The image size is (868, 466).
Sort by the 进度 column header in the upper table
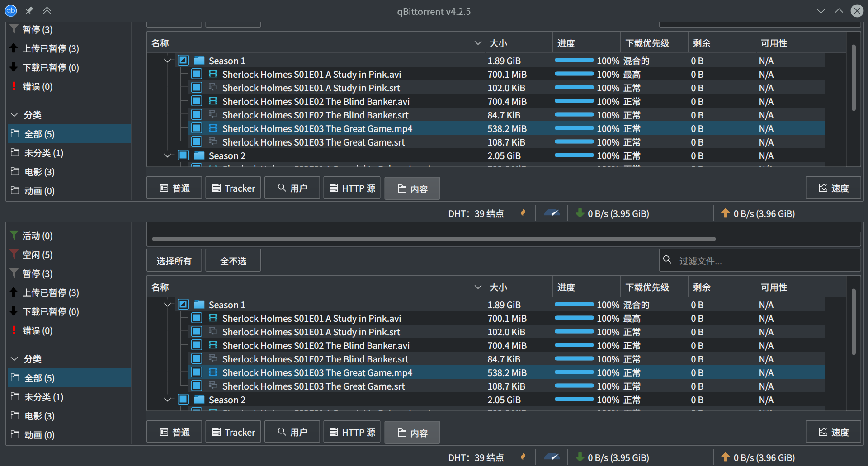click(586, 43)
